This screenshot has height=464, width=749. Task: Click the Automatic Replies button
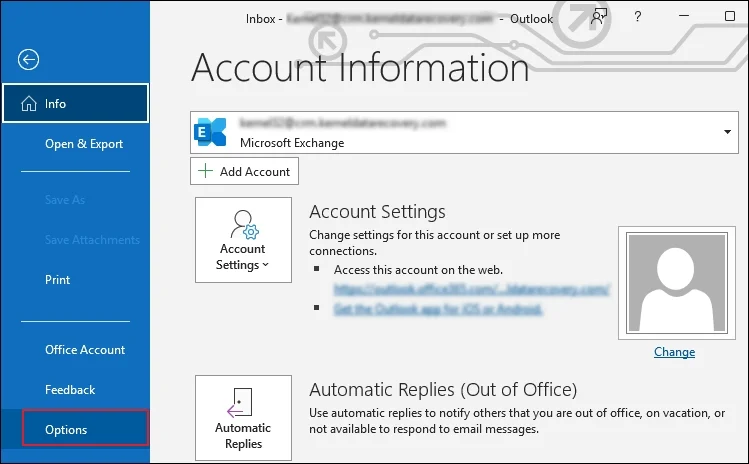pos(243,418)
